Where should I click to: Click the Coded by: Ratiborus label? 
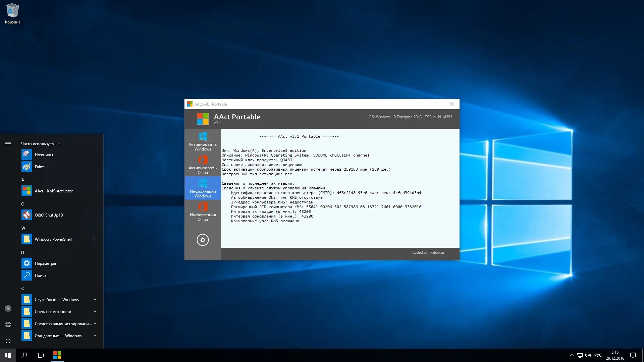428,252
